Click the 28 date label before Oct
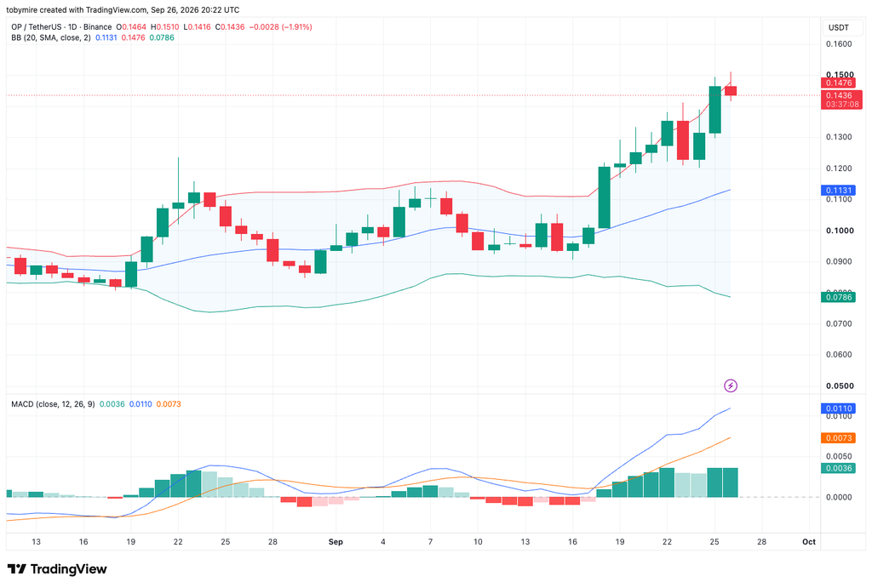Image resolution: width=872 pixels, height=588 pixels. pos(761,541)
